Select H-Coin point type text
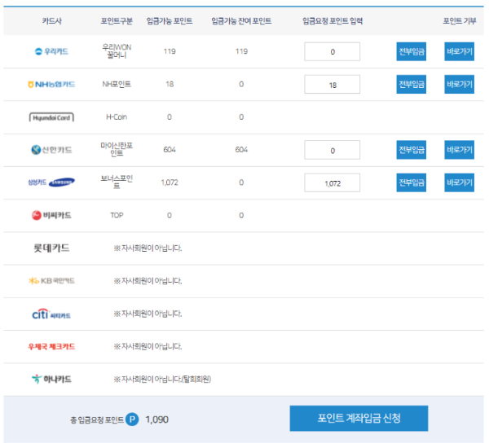 coord(117,117)
